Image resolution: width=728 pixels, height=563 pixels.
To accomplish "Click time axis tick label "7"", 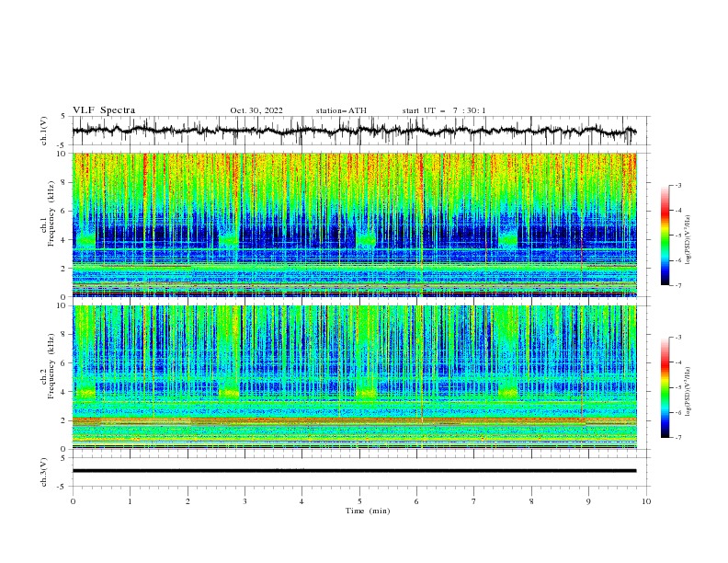I will 474,501.
